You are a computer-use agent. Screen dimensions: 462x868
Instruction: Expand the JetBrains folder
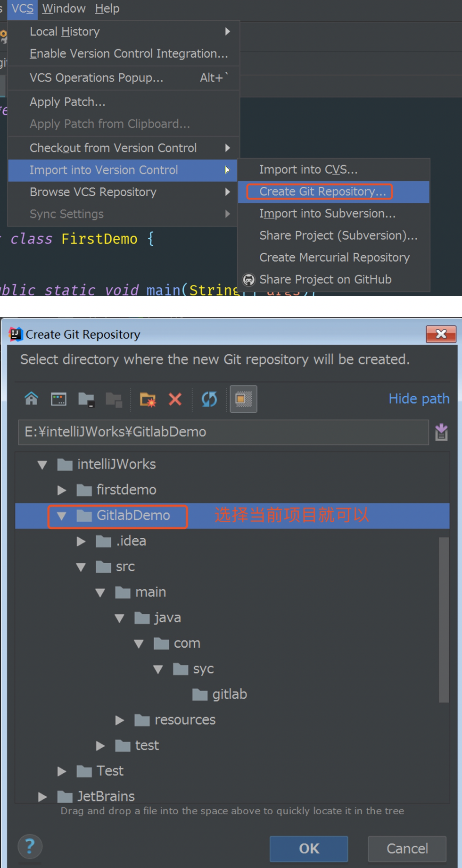point(42,797)
